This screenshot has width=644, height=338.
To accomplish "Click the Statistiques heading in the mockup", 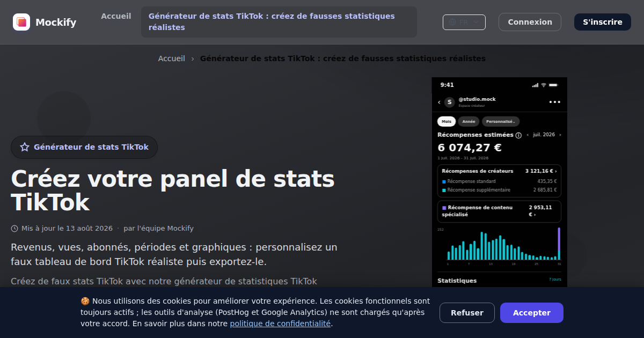I will [457, 281].
